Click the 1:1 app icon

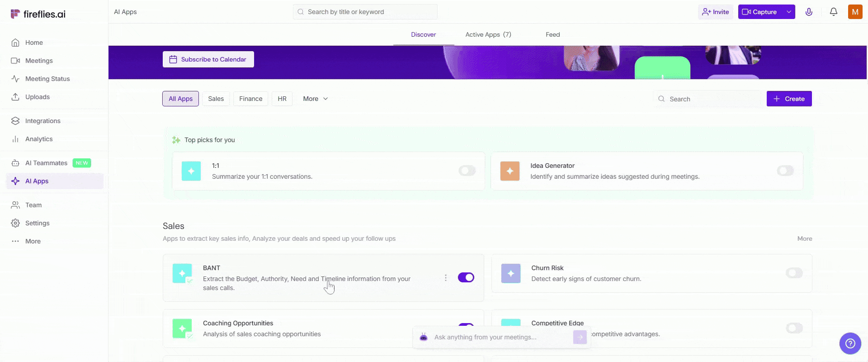click(191, 171)
